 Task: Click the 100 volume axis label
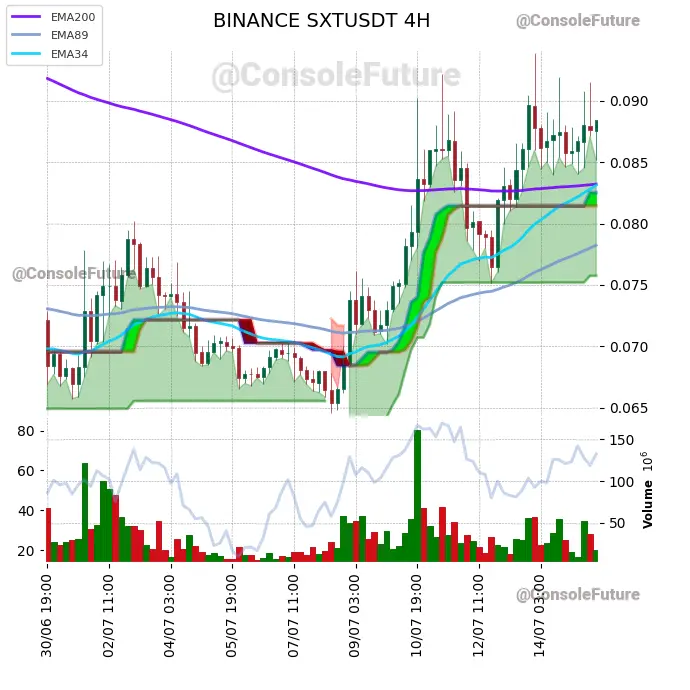coord(622,482)
